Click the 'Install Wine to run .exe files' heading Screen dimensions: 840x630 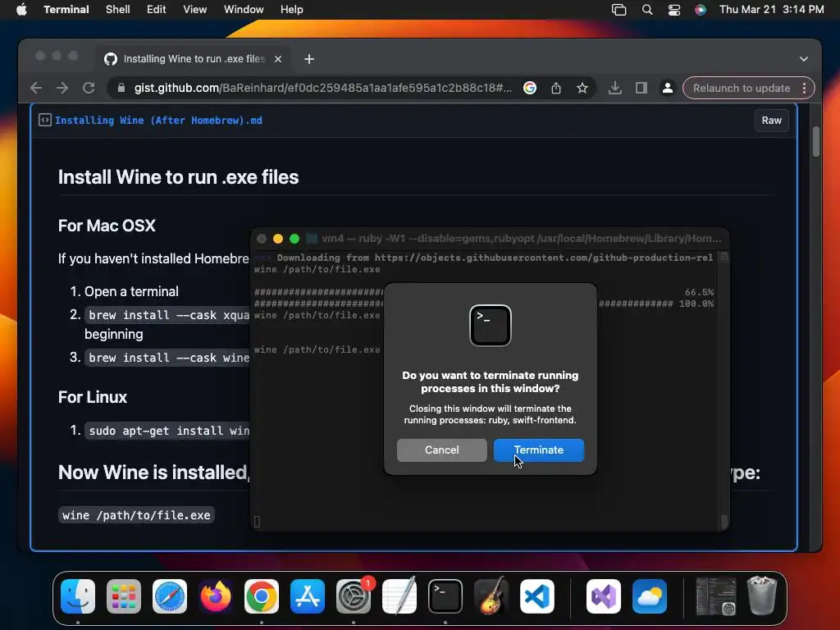coord(178,177)
